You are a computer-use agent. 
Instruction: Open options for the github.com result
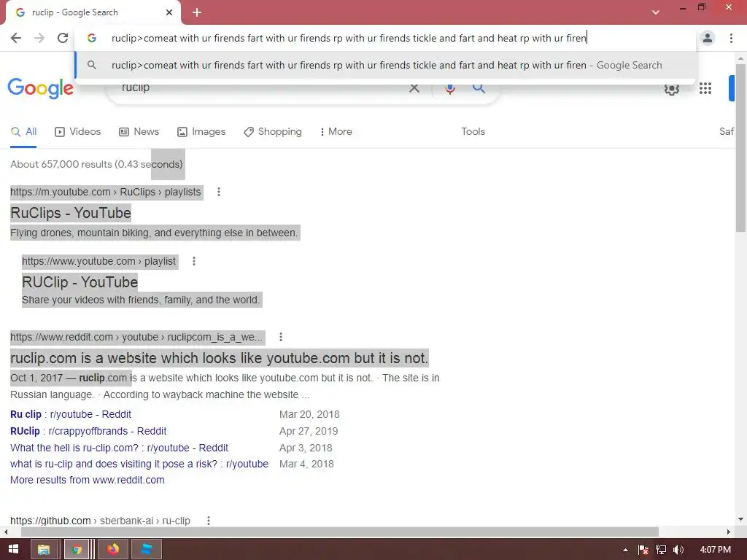[x=208, y=521]
